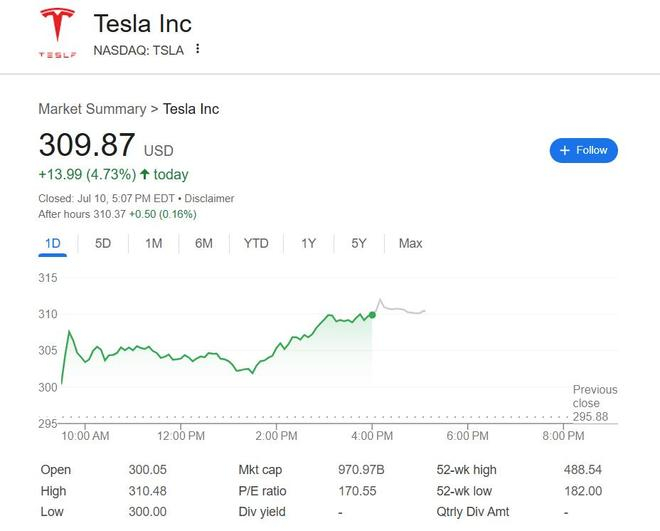Screen dimensions: 660x531
Task: Switch to the 5D chart range
Action: click(x=103, y=243)
